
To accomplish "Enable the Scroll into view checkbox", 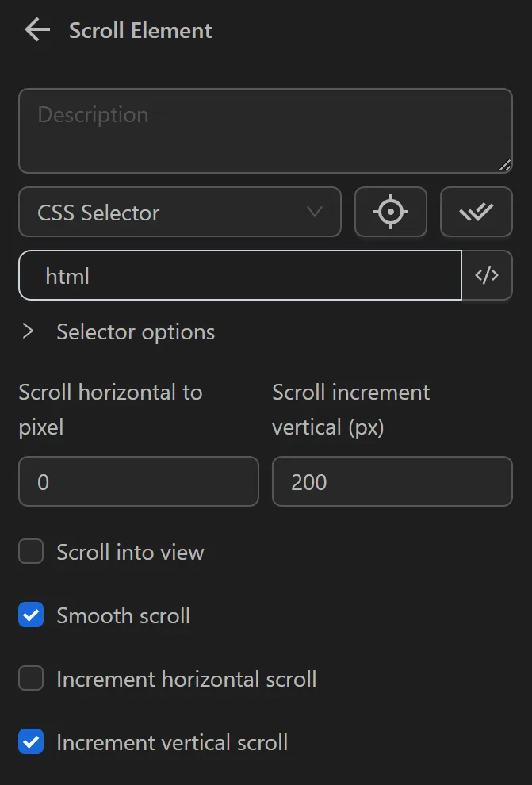I will (30, 551).
